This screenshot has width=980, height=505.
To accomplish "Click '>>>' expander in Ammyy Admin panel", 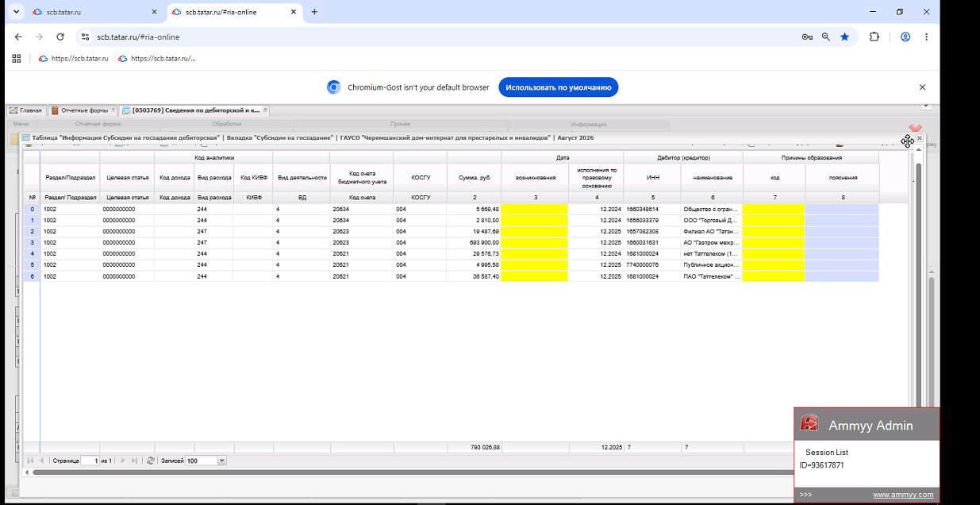I will coord(806,495).
